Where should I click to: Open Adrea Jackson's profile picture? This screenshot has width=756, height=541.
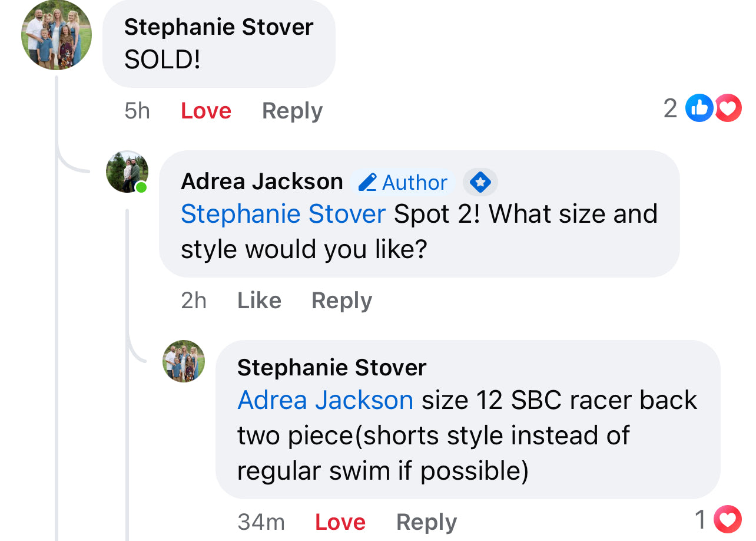click(x=127, y=171)
